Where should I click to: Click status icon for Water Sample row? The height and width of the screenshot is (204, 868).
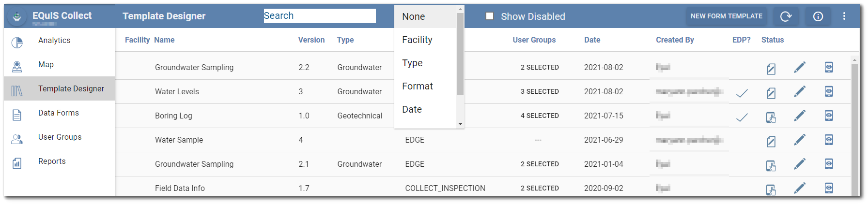pyautogui.click(x=771, y=141)
